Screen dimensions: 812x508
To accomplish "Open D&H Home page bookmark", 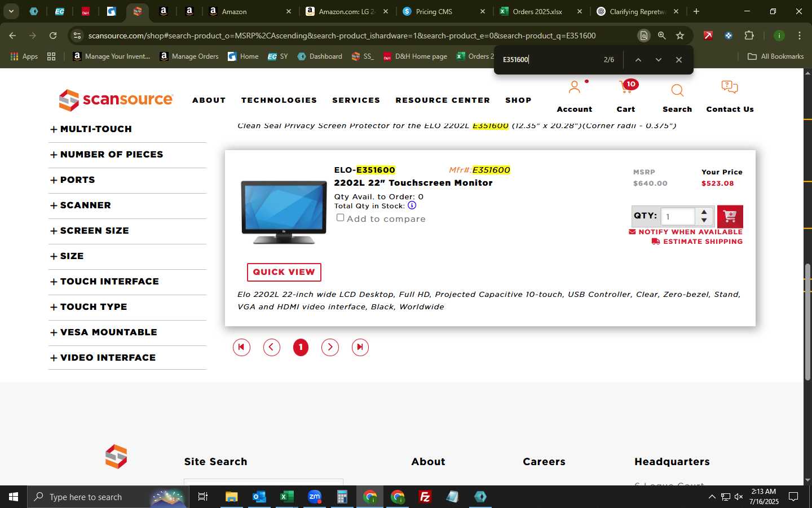I will (x=415, y=56).
